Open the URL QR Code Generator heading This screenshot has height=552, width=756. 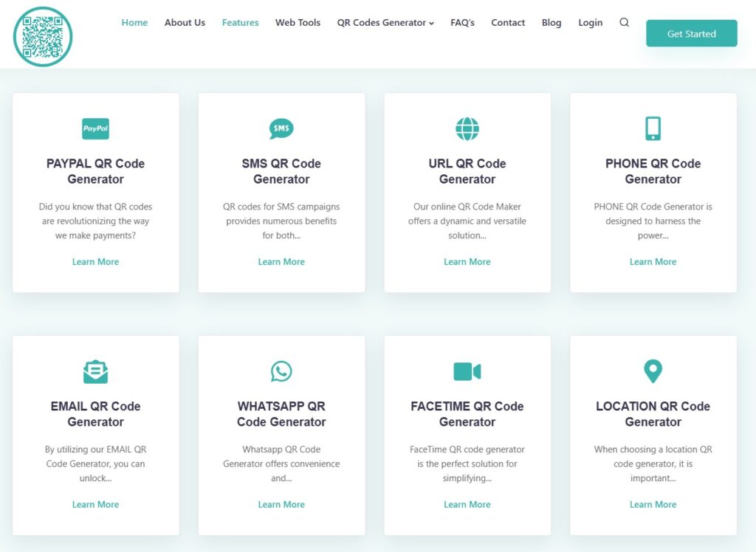pos(467,171)
